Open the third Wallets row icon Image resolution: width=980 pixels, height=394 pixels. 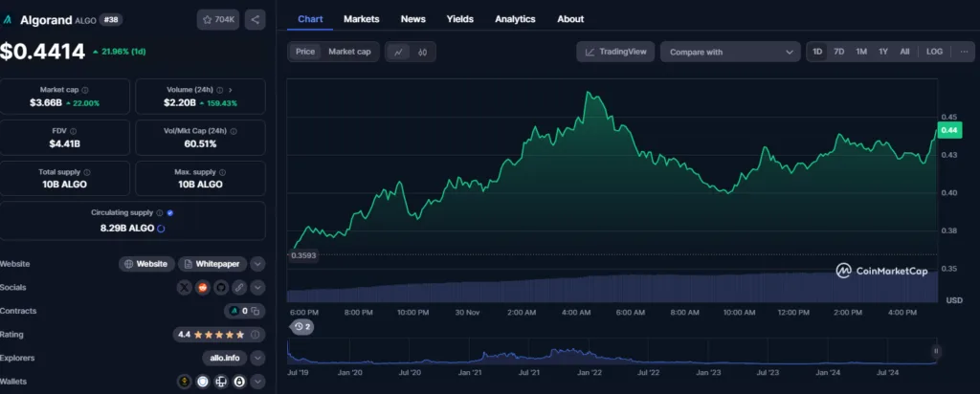pyautogui.click(x=221, y=381)
